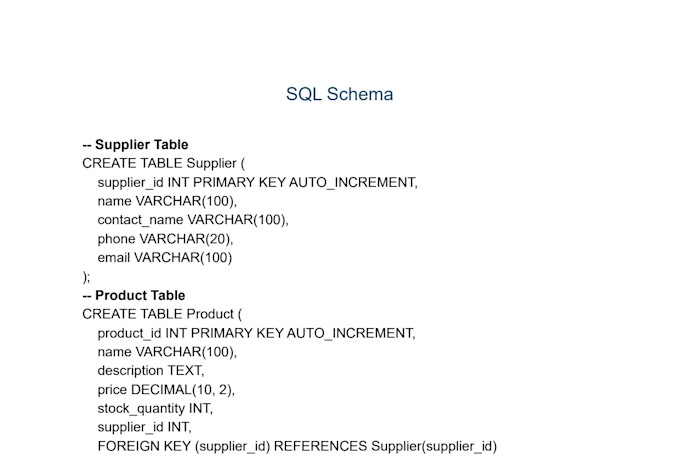The width and height of the screenshot is (680, 459).
Task: Click the "supplier_id INT PRIMARY KEY" column definition
Action: [192, 182]
